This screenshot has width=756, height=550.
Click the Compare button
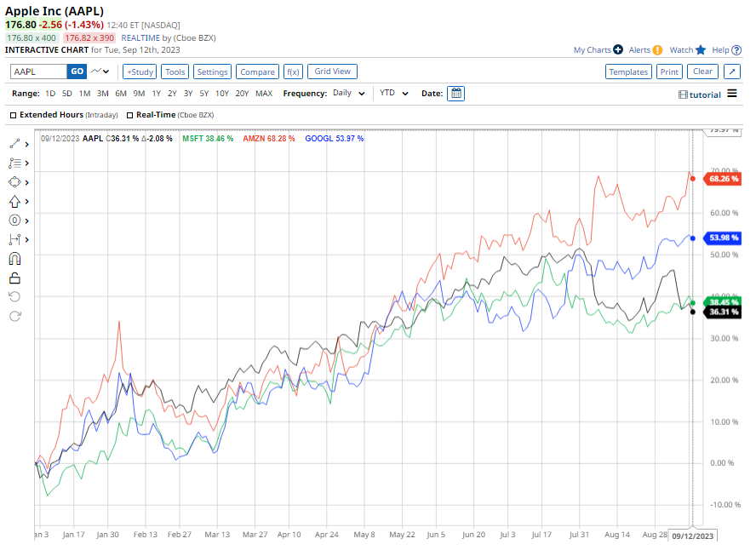click(257, 72)
